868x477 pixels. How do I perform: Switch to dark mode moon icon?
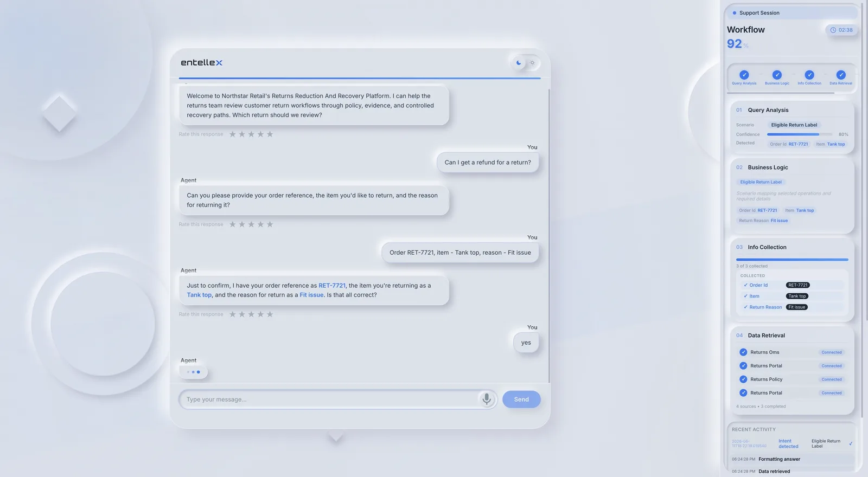coord(519,63)
